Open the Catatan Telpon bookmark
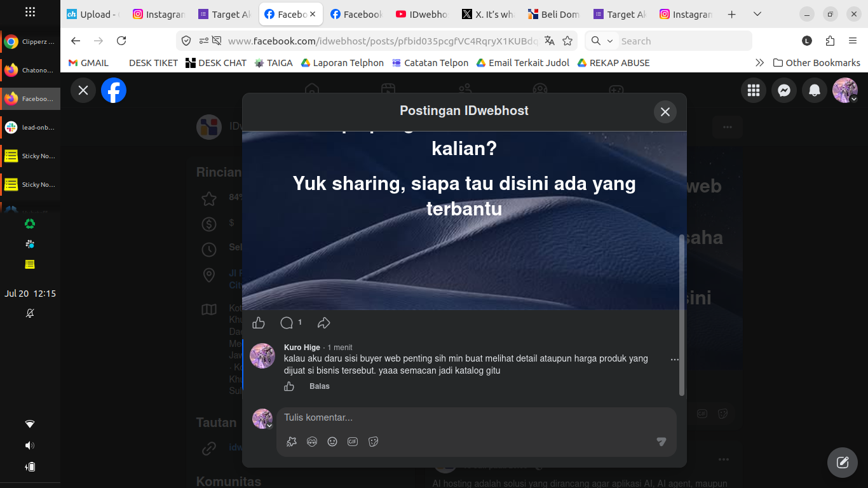 (x=430, y=63)
